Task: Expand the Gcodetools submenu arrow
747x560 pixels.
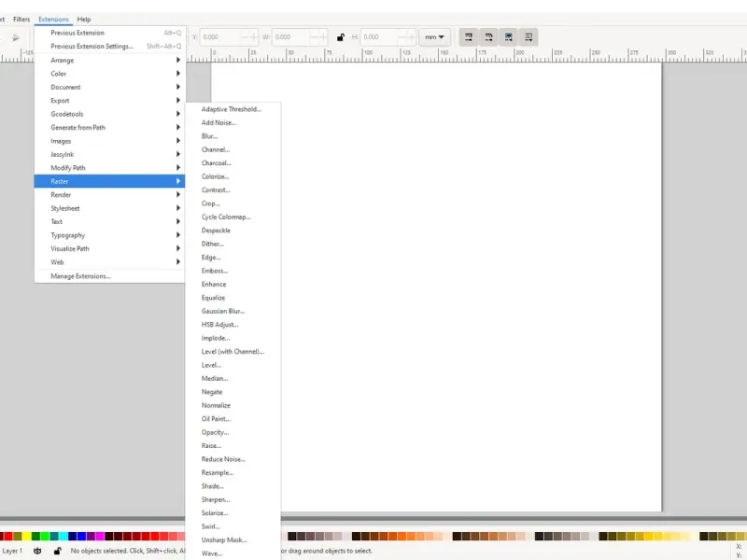Action: (x=178, y=114)
